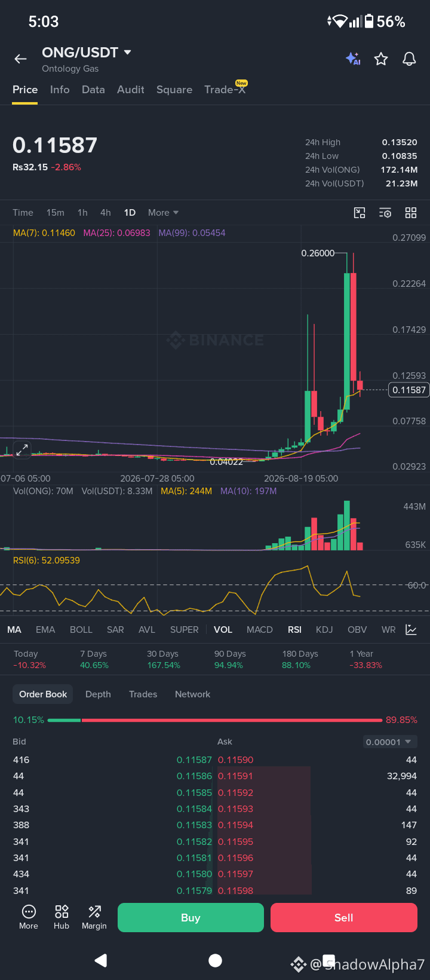This screenshot has width=430, height=980.
Task: Tap the Android home navigation button
Action: pyautogui.click(x=215, y=960)
